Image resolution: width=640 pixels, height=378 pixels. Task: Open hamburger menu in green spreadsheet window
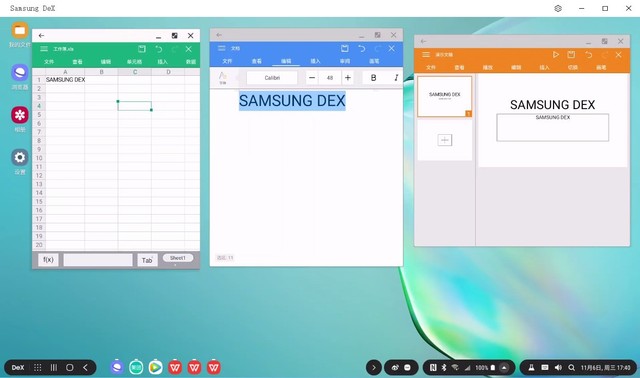tap(44, 49)
